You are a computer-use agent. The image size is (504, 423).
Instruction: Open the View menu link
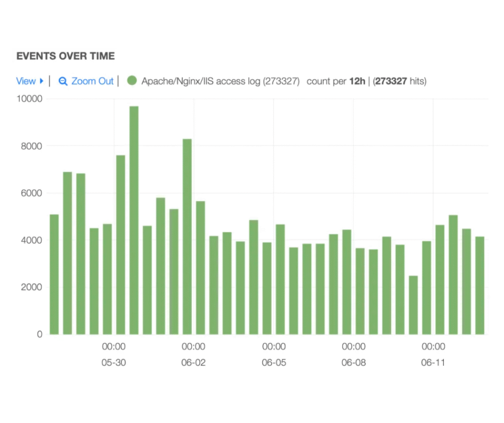pos(26,81)
